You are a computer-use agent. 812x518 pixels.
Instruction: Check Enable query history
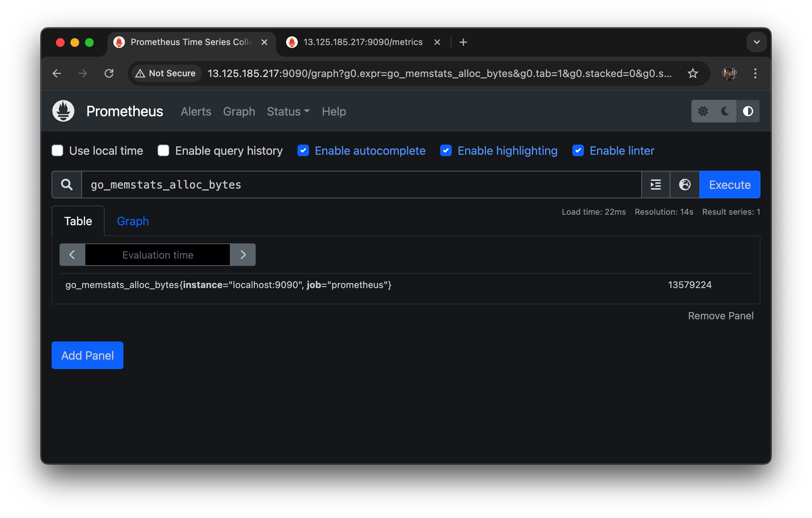click(x=163, y=150)
